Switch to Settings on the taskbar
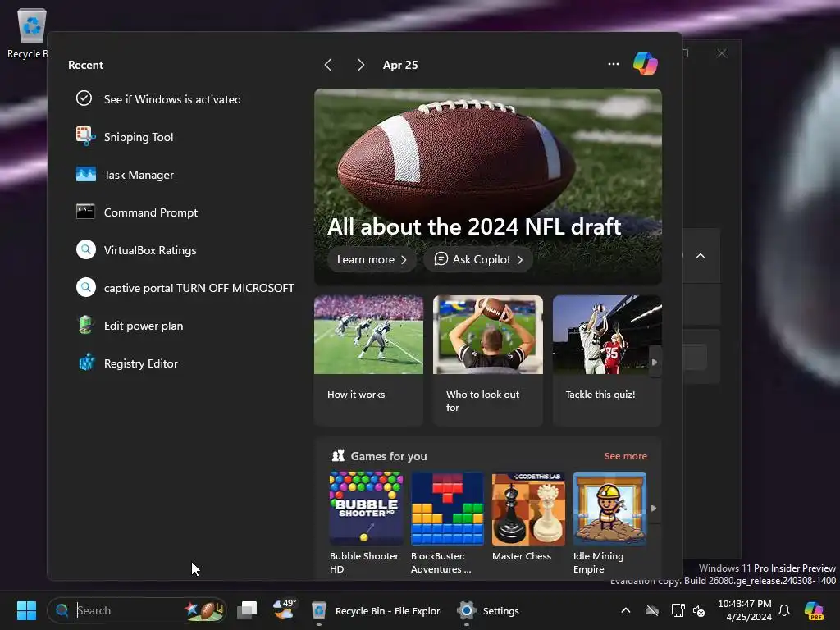This screenshot has height=630, width=840. [488, 610]
